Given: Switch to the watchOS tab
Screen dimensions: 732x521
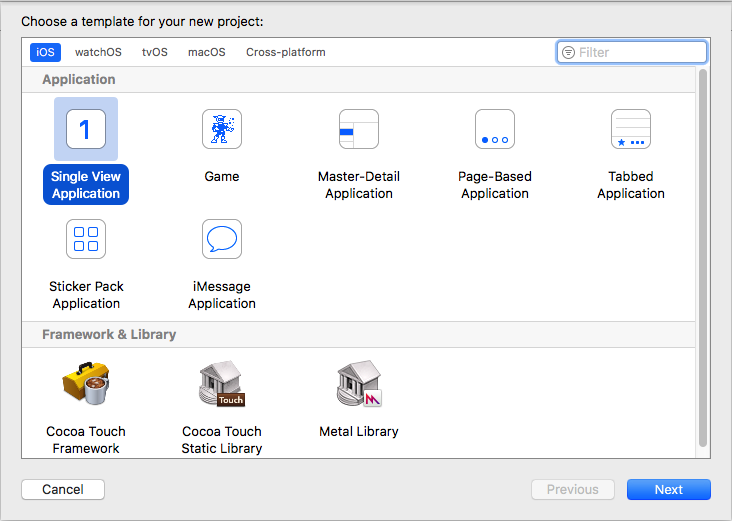Looking at the screenshot, I should [x=98, y=52].
